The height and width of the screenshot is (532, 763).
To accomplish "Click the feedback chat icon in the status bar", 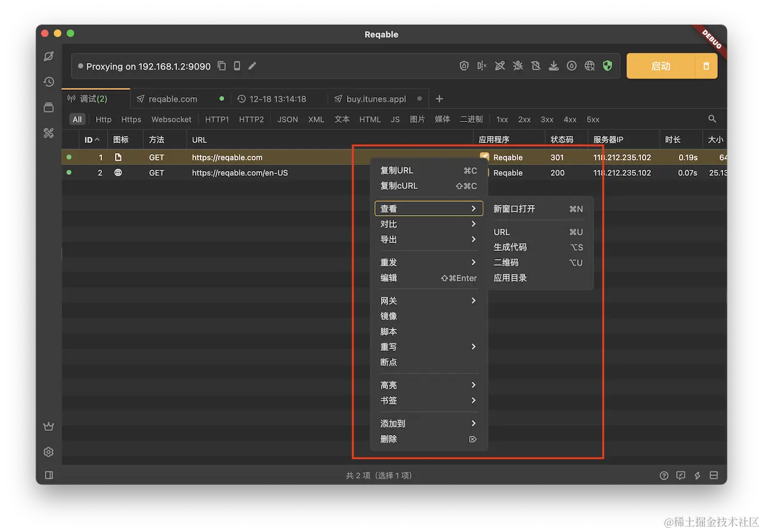I will [681, 475].
